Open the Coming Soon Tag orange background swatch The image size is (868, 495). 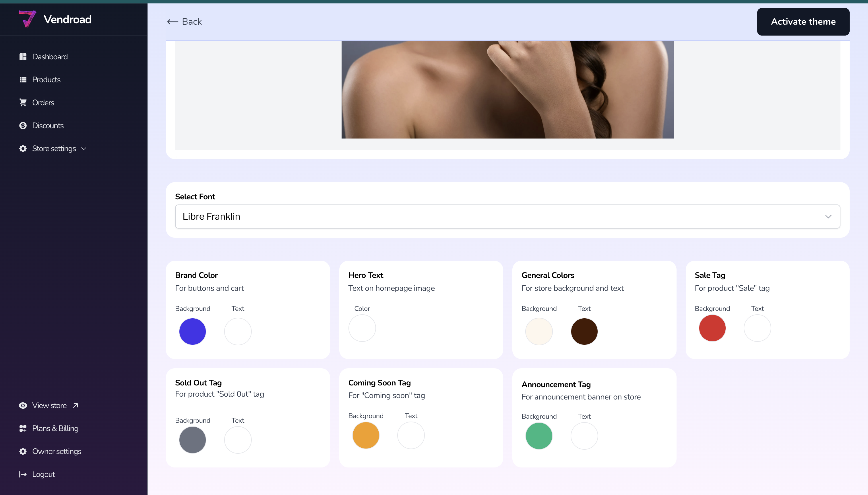pos(365,435)
